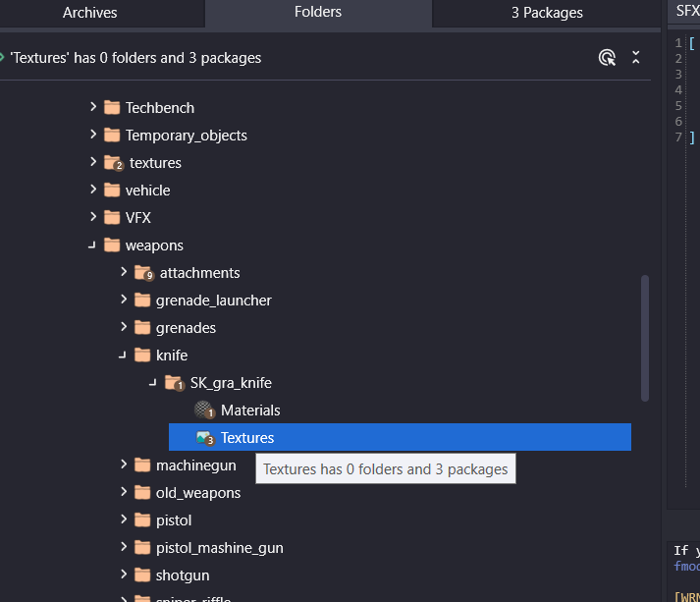The width and height of the screenshot is (700, 602).
Task: Select the Temporary_objects folder
Action: tap(186, 136)
